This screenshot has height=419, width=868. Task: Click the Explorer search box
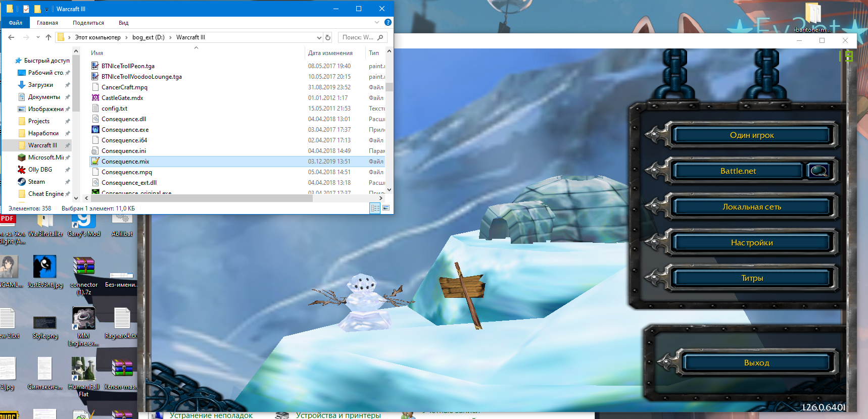(362, 37)
